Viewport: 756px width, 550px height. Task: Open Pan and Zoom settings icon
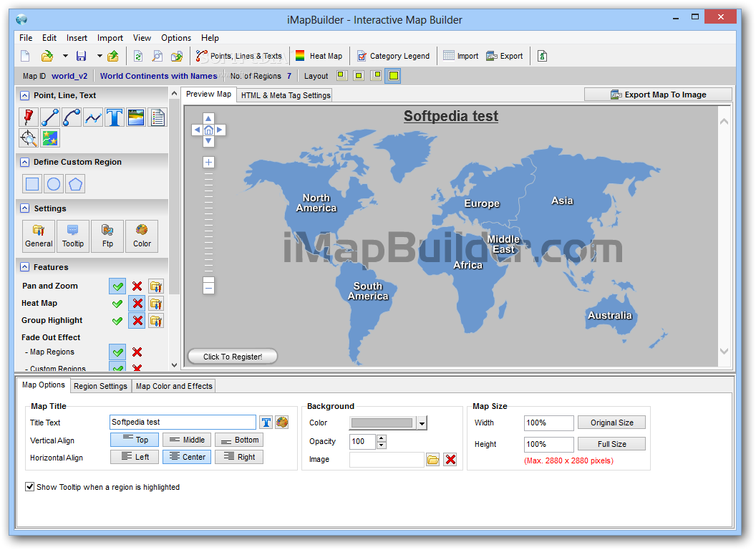tap(156, 286)
